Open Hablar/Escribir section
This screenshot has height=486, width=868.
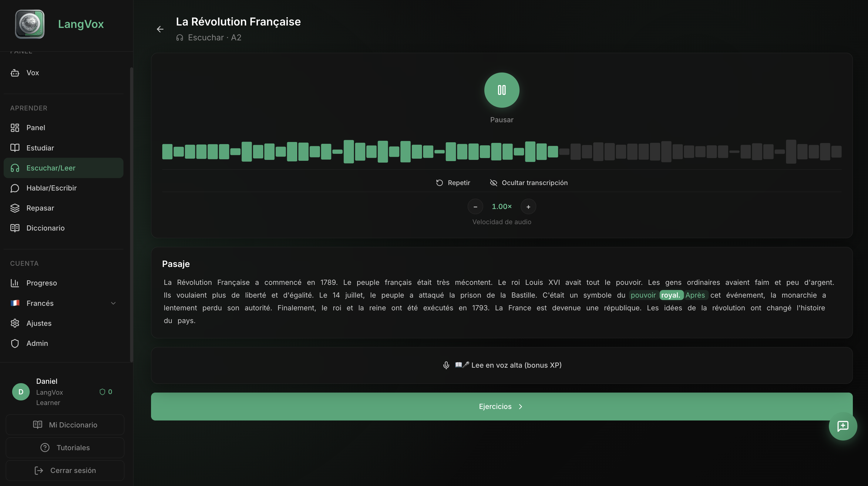click(x=63, y=188)
